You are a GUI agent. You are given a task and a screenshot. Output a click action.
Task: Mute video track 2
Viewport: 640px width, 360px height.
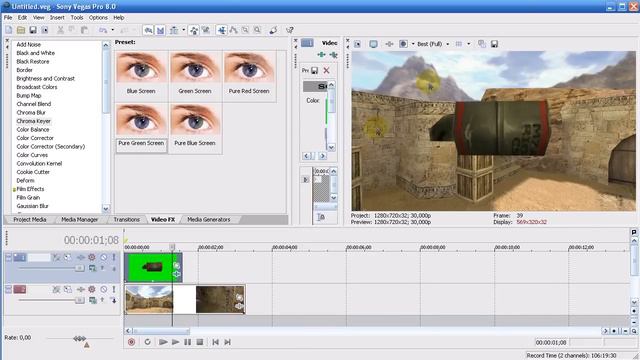click(104, 289)
